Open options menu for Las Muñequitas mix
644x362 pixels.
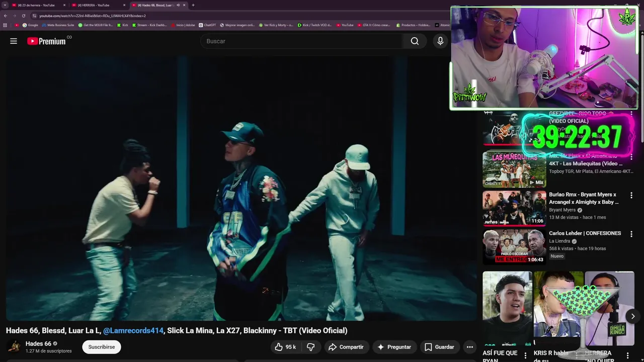631,157
